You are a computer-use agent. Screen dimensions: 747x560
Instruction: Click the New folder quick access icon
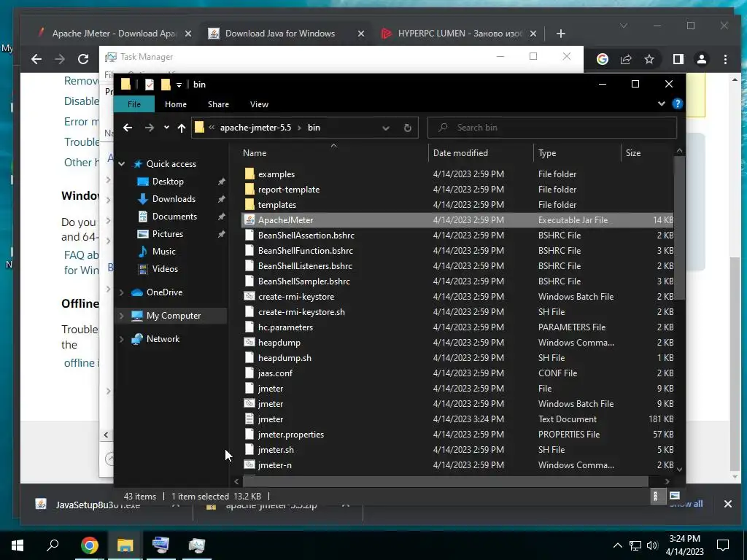(166, 85)
